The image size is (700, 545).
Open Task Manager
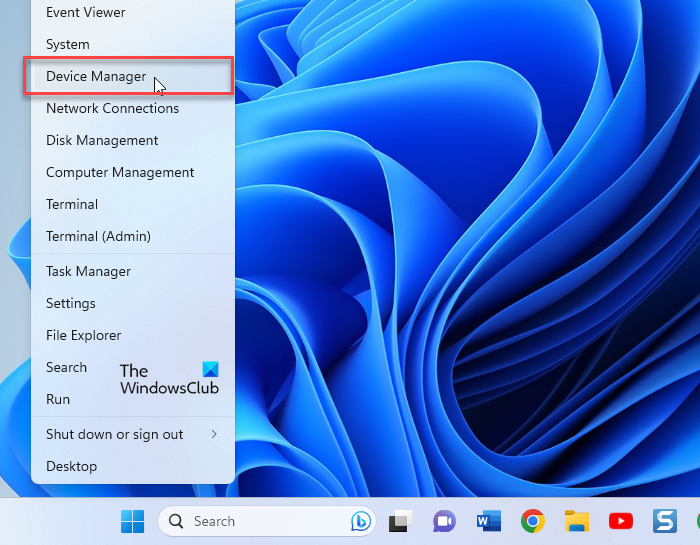coord(133,271)
